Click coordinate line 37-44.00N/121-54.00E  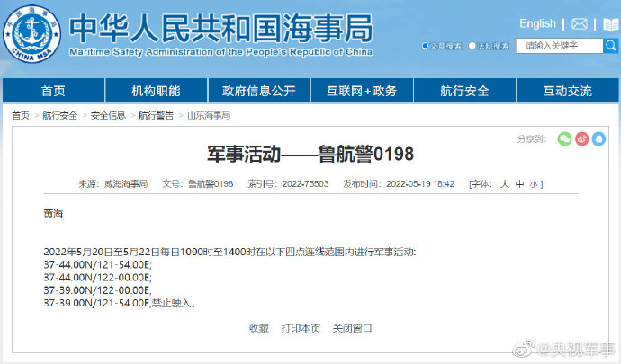[98, 265]
